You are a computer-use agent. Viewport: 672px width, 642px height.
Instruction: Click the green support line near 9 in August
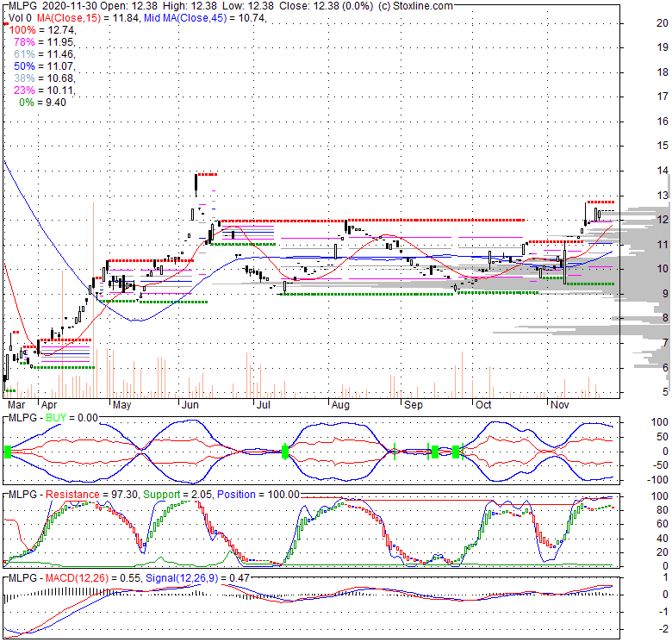tap(367, 294)
